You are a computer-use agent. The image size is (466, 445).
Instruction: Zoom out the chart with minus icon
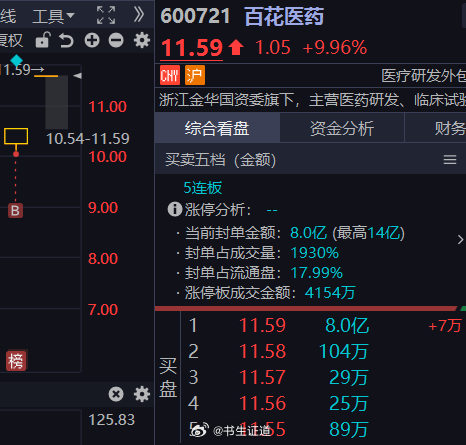pyautogui.click(x=116, y=41)
